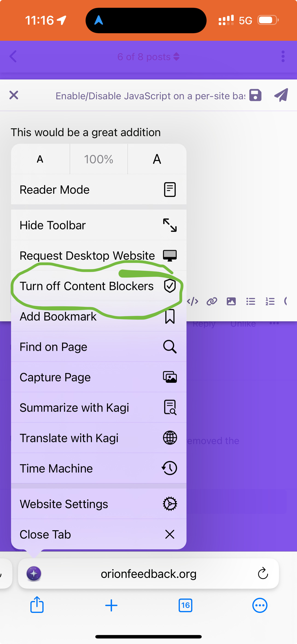Choose Summarize with Kagi
The height and width of the screenshot is (644, 297).
click(99, 407)
